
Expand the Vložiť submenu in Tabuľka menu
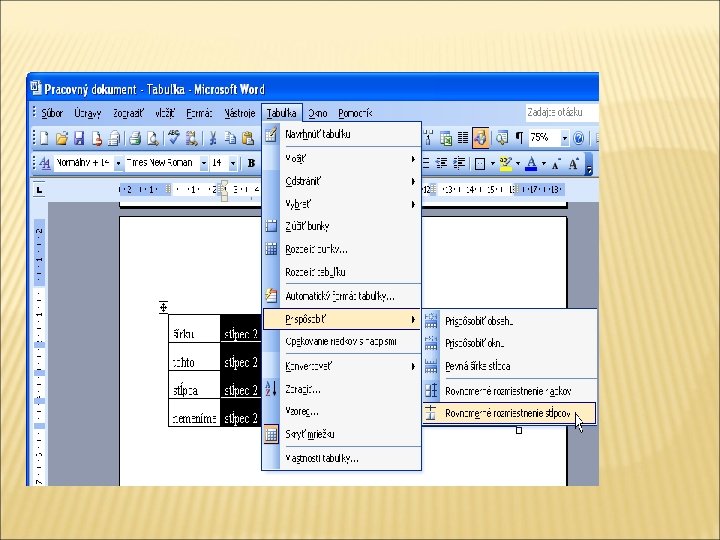click(342, 159)
